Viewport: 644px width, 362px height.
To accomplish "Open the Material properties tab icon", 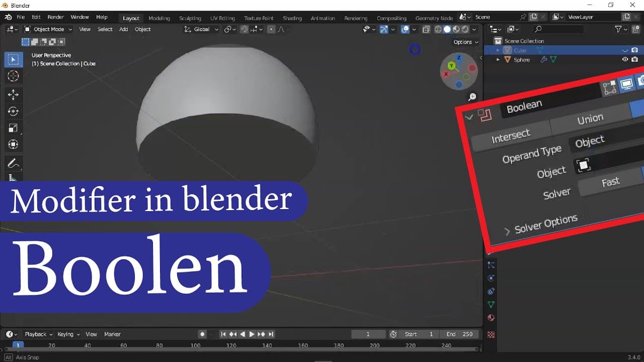I will click(x=491, y=318).
